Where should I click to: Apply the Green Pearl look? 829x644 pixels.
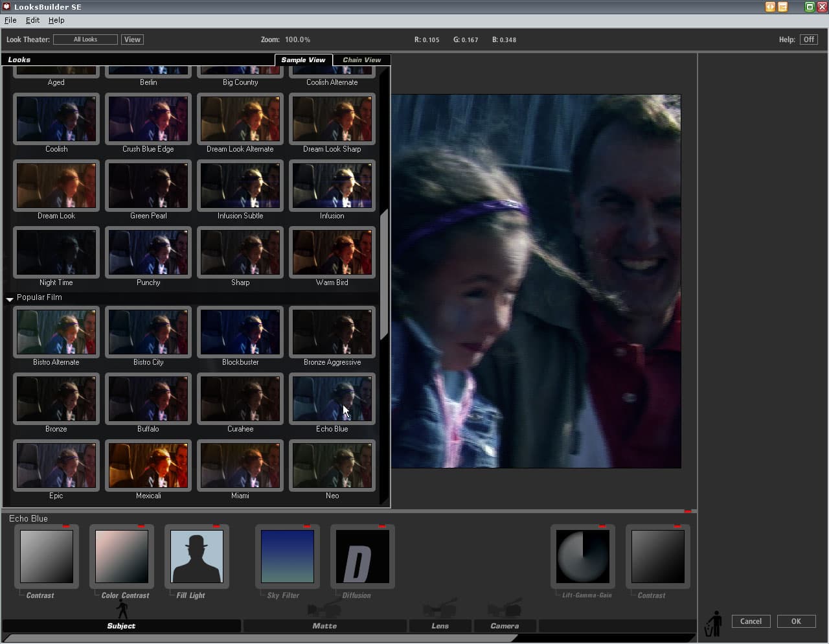148,186
